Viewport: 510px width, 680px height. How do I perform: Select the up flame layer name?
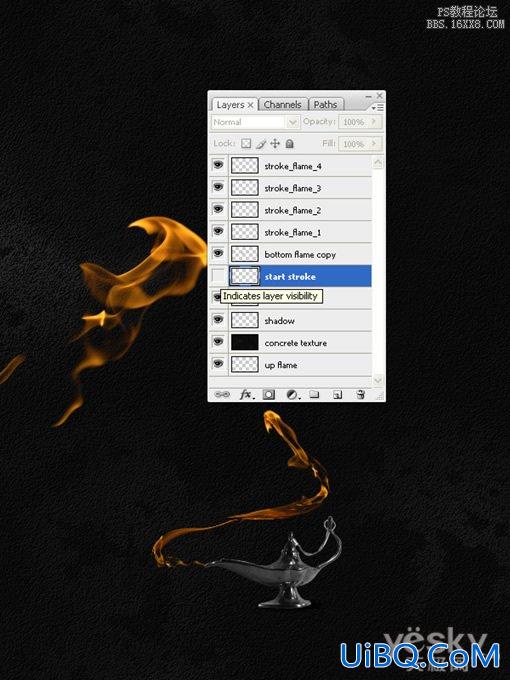point(281,365)
